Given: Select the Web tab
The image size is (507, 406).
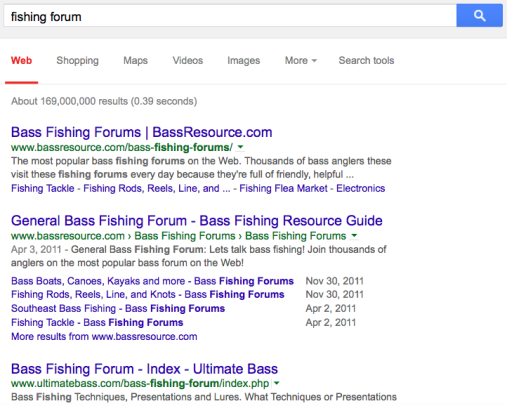Looking at the screenshot, I should 21,61.
